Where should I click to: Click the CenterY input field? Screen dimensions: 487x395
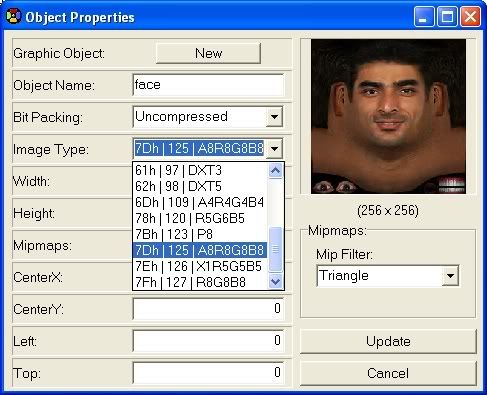208,309
